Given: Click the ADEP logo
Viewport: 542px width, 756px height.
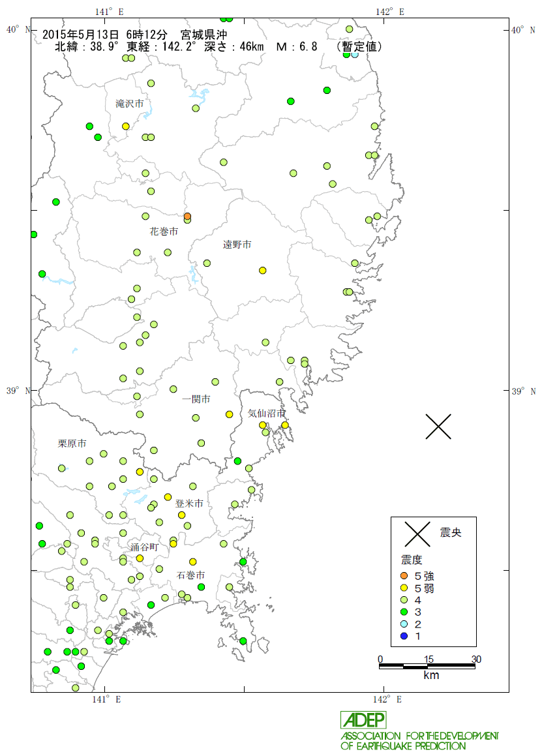Looking at the screenshot, I should click(363, 720).
